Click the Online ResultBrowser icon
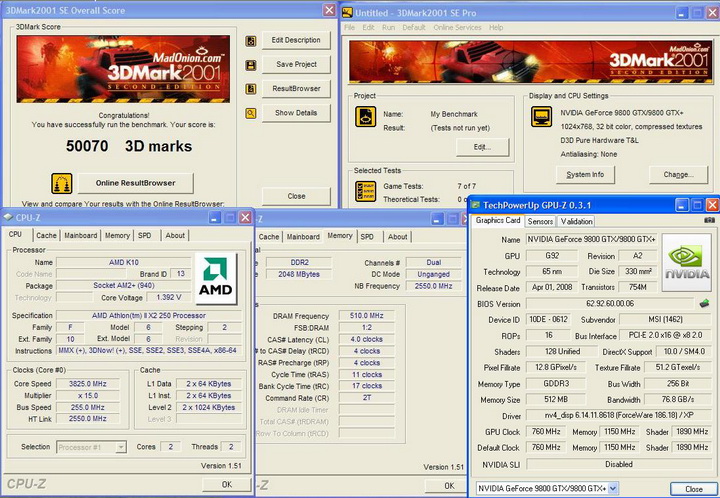Viewport: 720px width, 498px height. point(62,184)
